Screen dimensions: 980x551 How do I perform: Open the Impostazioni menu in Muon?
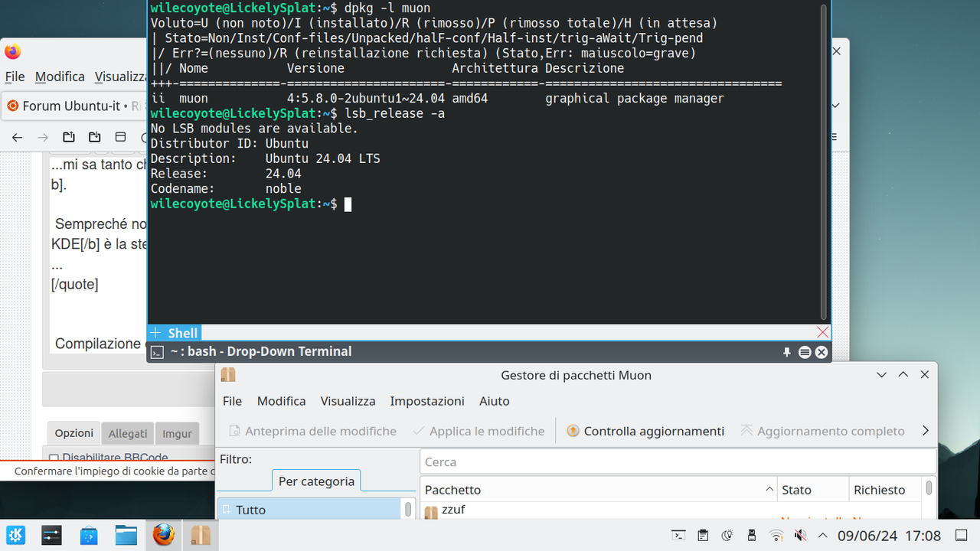(427, 401)
